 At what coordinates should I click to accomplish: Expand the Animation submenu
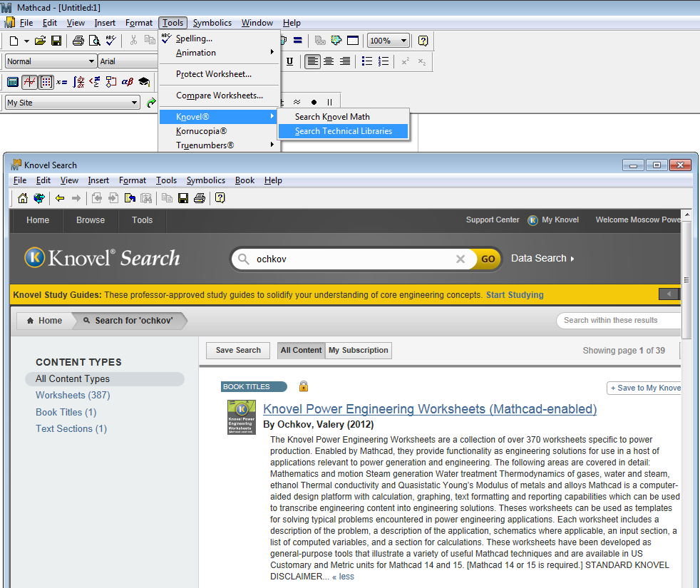[x=220, y=53]
